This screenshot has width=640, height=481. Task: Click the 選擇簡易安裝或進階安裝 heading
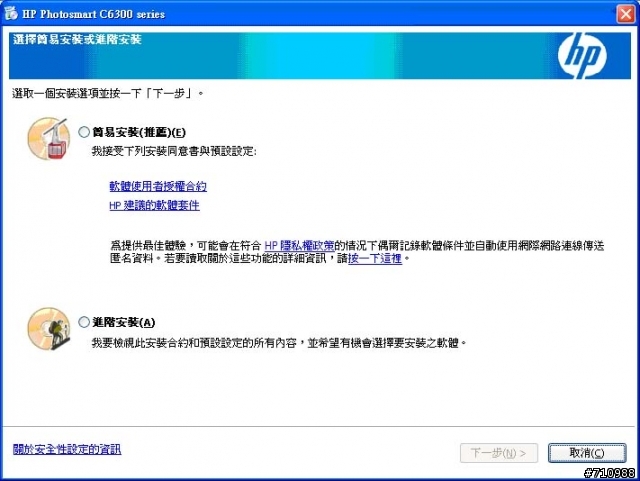78,40
